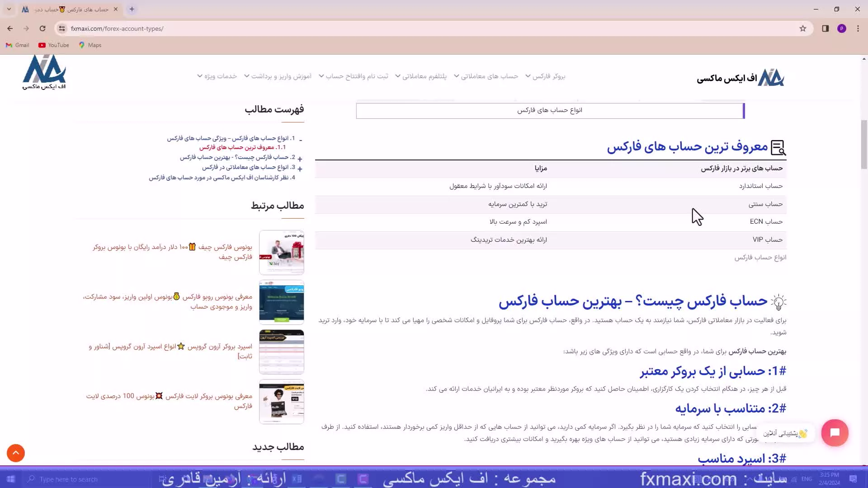
Task: Expand table of contents item 2
Action: click(x=300, y=159)
